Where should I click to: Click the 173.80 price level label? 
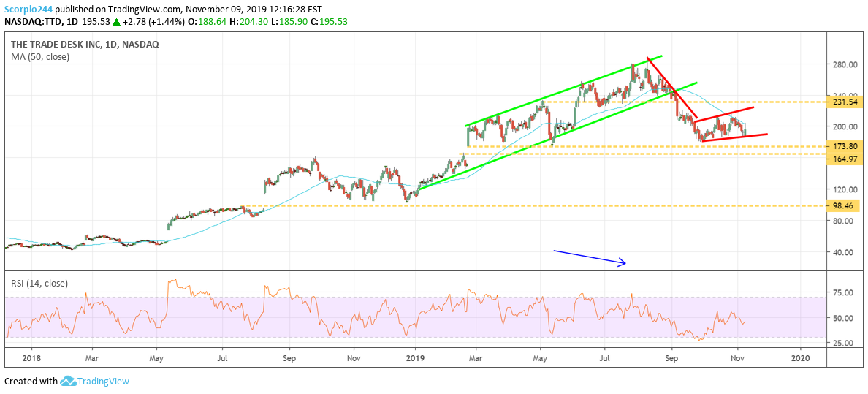coord(844,147)
